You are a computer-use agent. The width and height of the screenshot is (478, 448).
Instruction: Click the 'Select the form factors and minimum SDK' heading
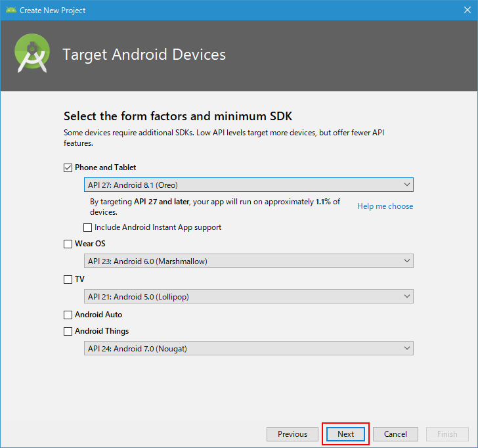tap(178, 116)
